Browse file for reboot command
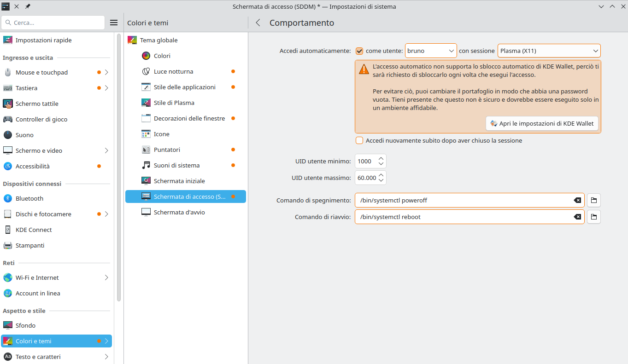Screen dimensions: 628x364 (x=594, y=217)
